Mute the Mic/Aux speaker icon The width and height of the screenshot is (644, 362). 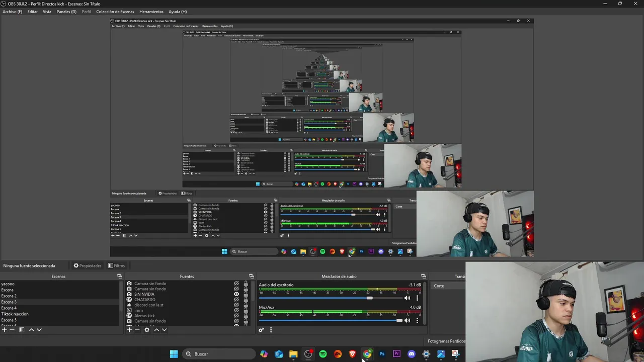[407, 320]
